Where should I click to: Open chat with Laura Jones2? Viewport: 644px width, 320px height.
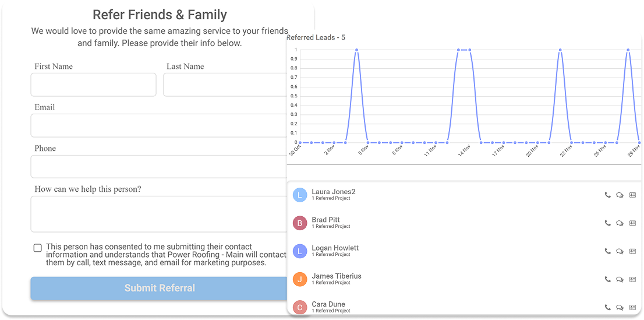coord(620,195)
